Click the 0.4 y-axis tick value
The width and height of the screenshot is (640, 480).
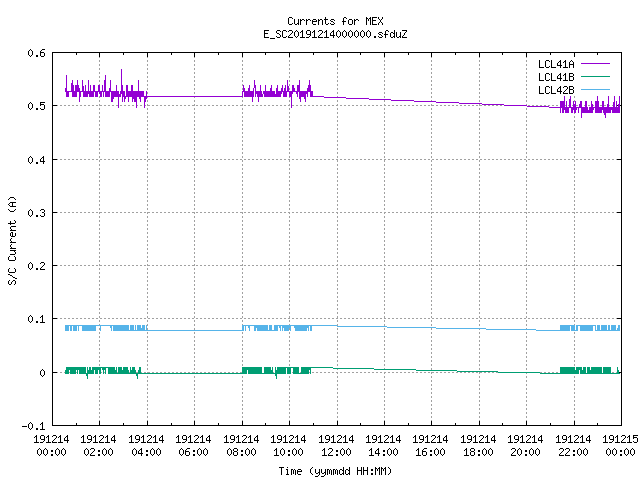[x=36, y=160]
